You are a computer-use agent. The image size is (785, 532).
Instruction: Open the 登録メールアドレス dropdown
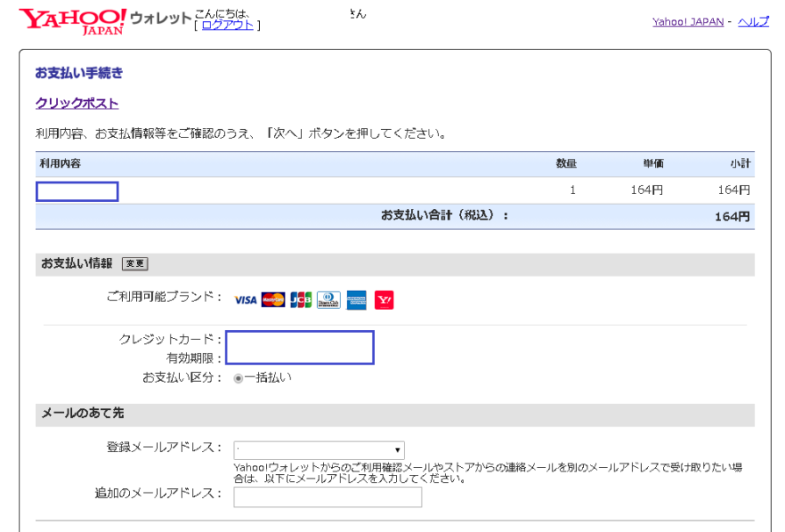319,449
